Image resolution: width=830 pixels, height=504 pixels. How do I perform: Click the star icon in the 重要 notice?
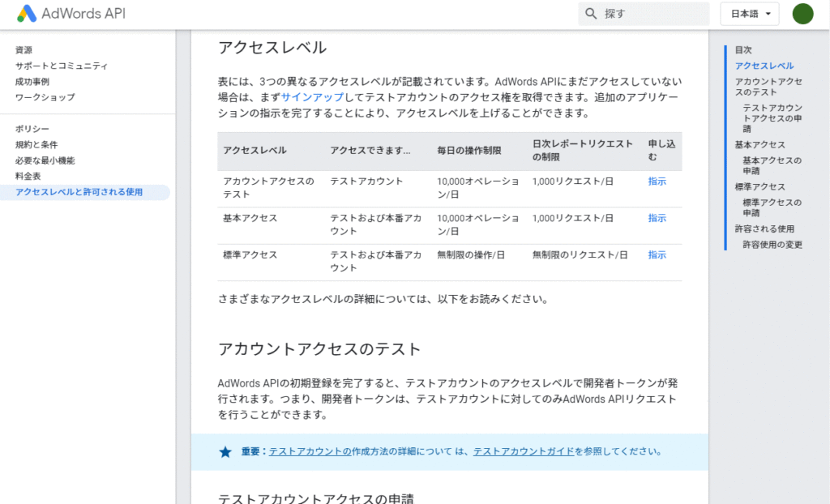coord(225,452)
